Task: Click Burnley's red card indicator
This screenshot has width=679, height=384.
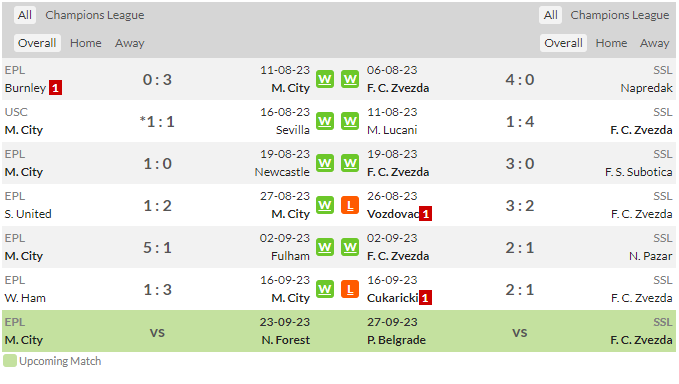Action: tap(55, 88)
